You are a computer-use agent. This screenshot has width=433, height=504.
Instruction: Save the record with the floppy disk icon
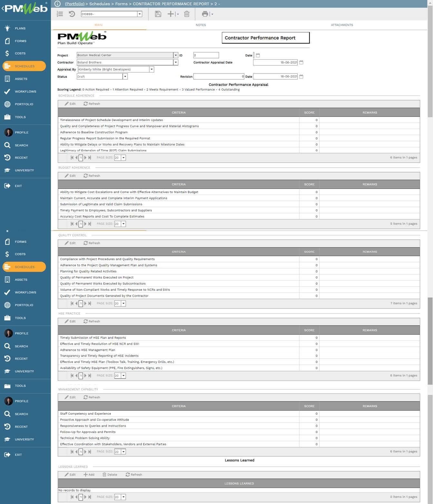158,14
